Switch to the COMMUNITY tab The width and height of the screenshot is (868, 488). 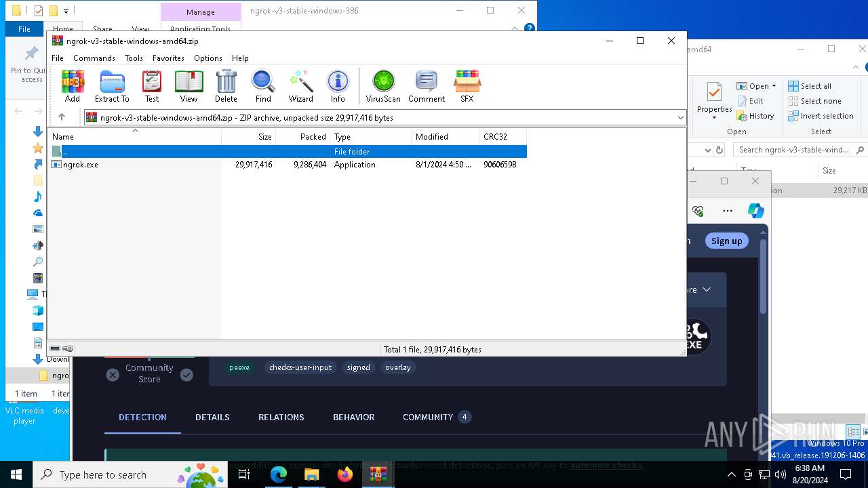pyautogui.click(x=436, y=417)
